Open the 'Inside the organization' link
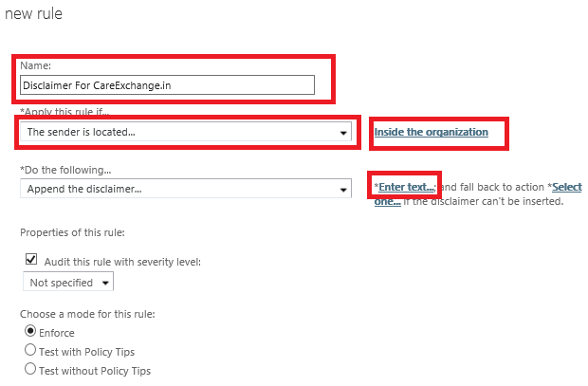This screenshot has height=386, width=588. pos(432,132)
